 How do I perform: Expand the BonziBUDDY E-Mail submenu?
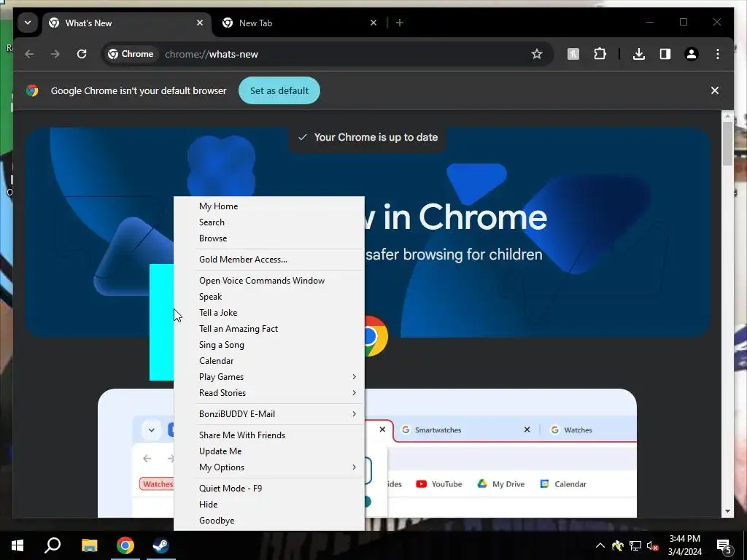click(x=269, y=414)
